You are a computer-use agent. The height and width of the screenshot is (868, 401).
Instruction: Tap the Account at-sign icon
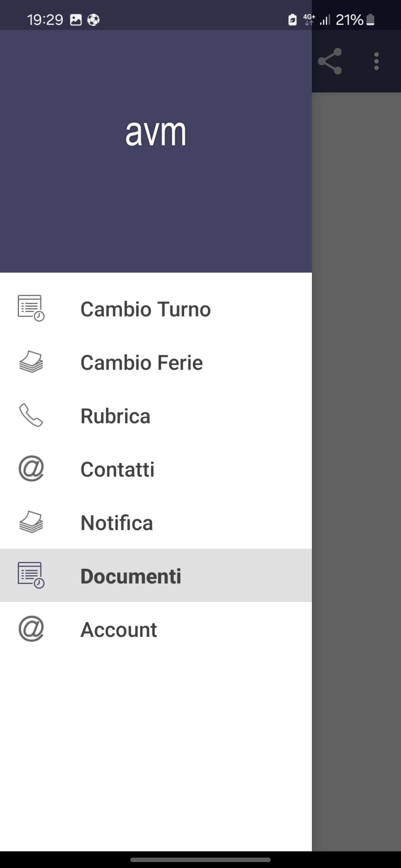pos(31,629)
